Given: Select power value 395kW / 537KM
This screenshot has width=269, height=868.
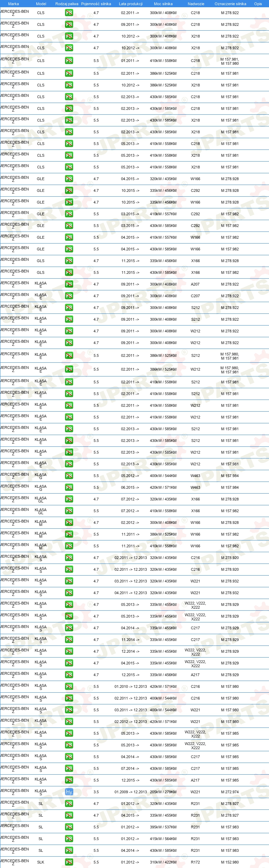Looking at the screenshot, I should pyautogui.click(x=163, y=827).
